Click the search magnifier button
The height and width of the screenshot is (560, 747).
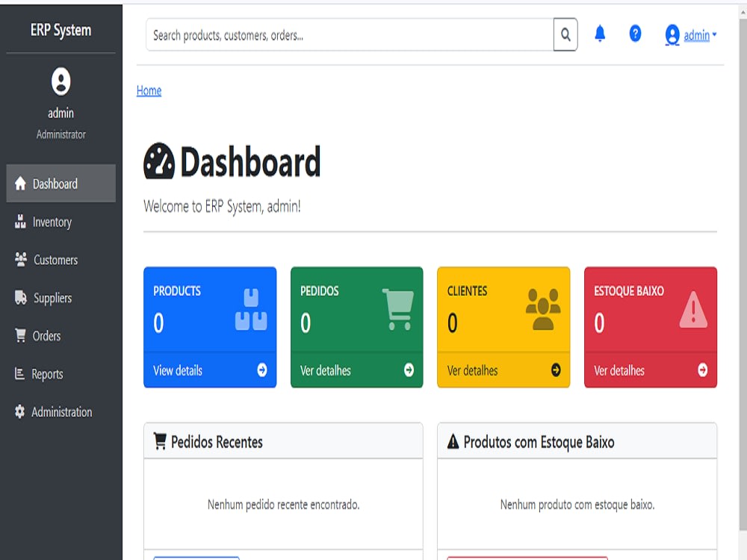pos(565,35)
